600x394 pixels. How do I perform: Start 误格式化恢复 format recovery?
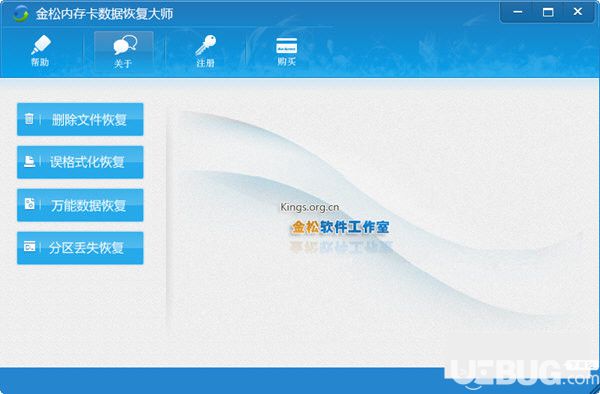[x=80, y=162]
